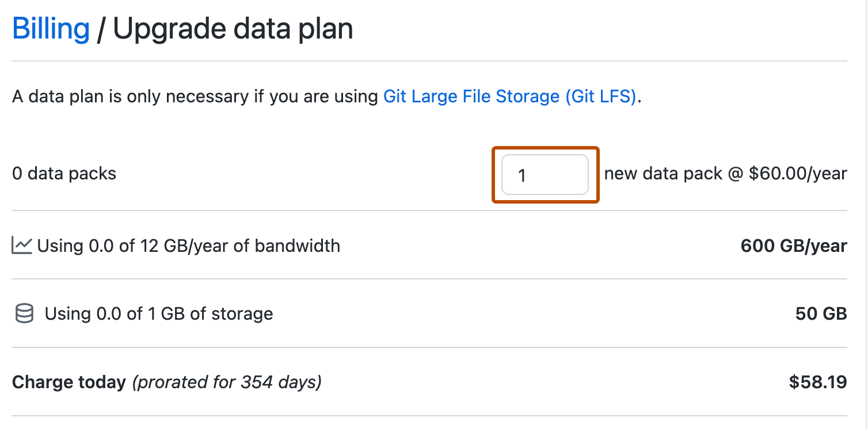Click the 'Upgrade data plan' heading
This screenshot has height=429, width=868.
(233, 28)
